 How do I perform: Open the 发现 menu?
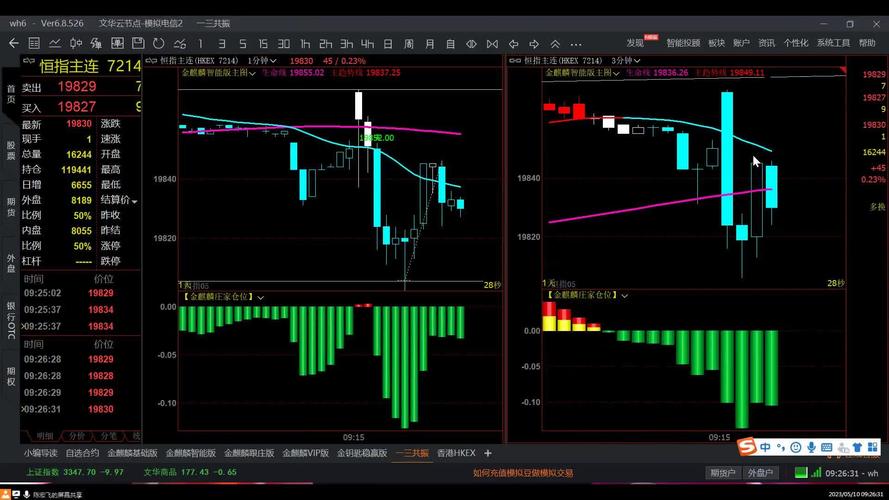(635, 43)
